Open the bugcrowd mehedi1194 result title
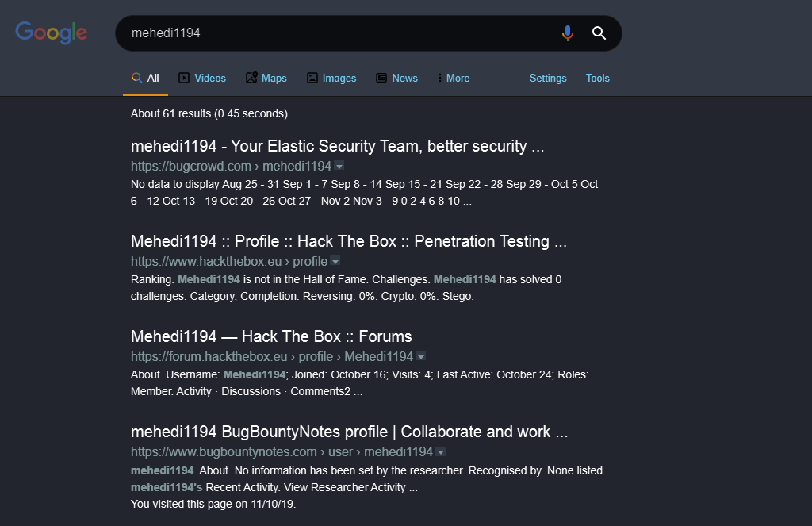 [337, 146]
